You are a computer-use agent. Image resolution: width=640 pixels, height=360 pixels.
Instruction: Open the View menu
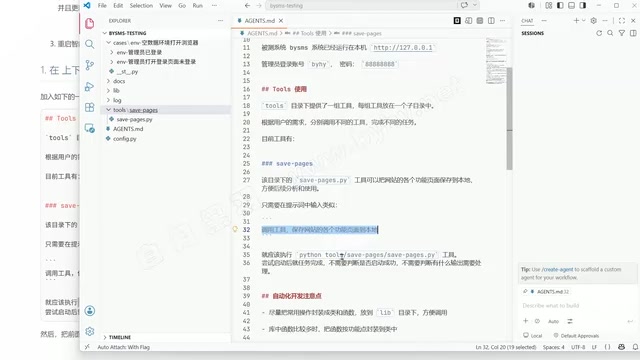click(x=165, y=5)
